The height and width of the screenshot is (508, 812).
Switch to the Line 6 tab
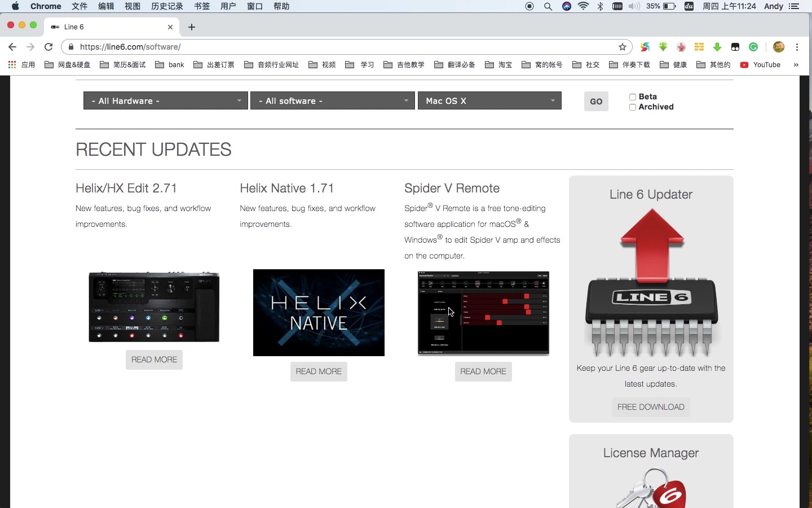click(101, 27)
